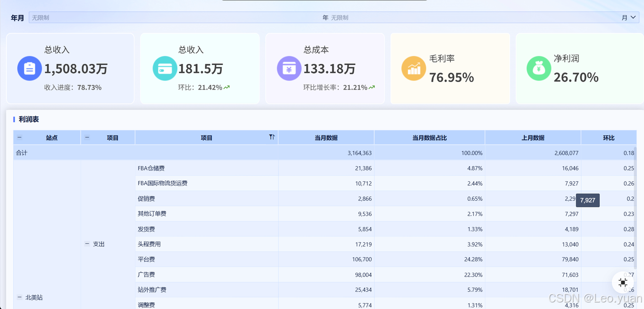Collapse the 站点 column header

tap(20, 137)
